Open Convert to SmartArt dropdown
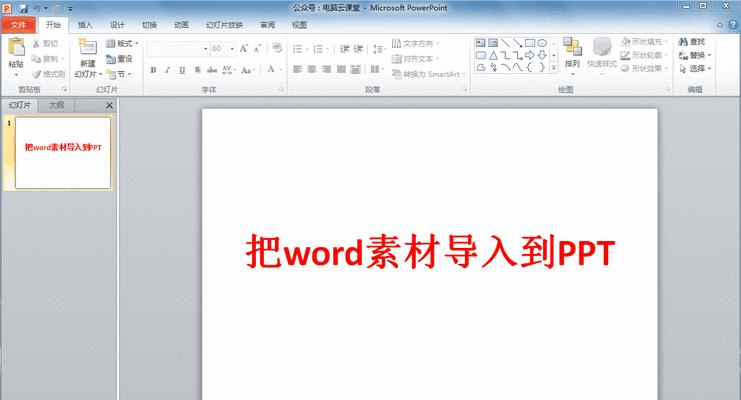 tap(429, 74)
